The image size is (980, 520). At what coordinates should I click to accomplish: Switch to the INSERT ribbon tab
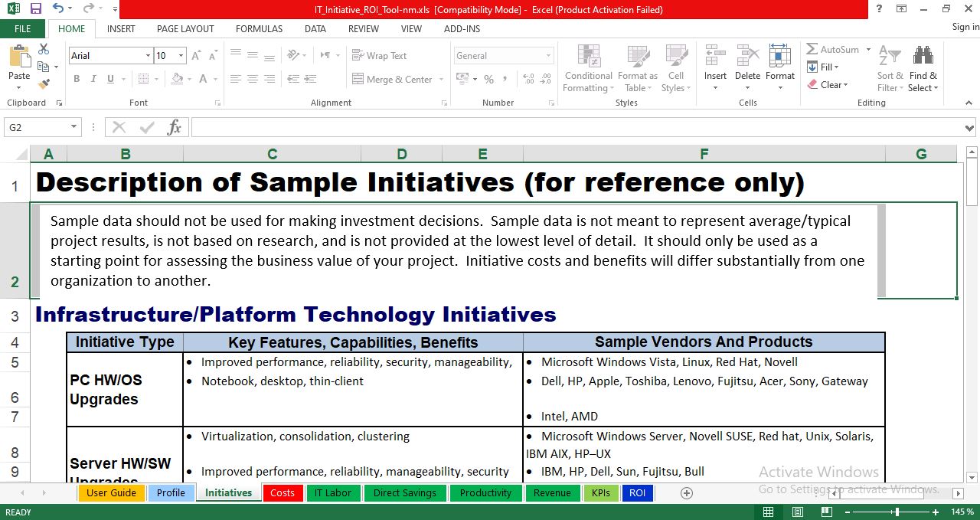(x=121, y=28)
